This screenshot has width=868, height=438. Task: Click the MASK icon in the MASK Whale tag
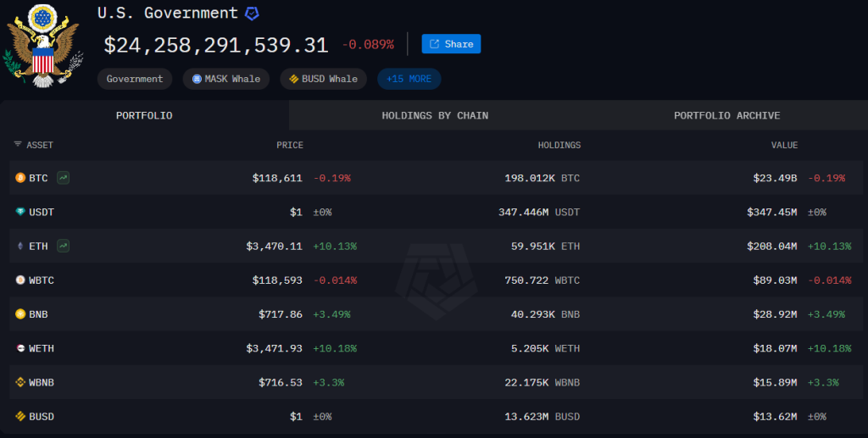click(197, 79)
